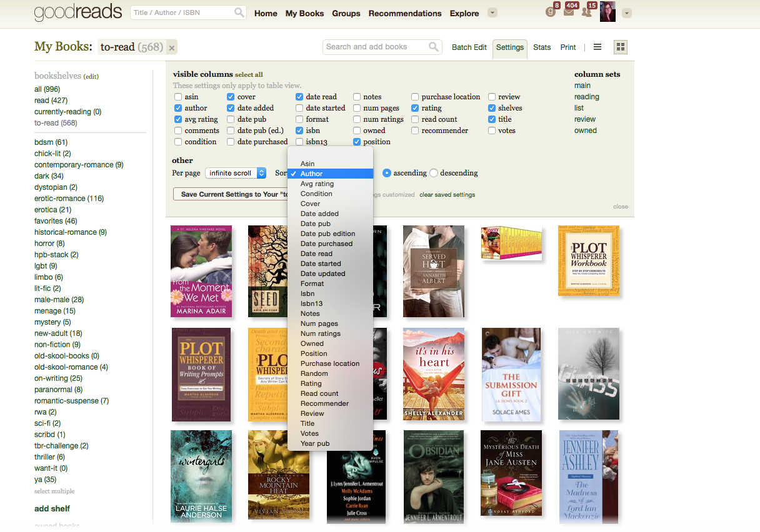Uncheck the avg rating column checkbox

(178, 119)
